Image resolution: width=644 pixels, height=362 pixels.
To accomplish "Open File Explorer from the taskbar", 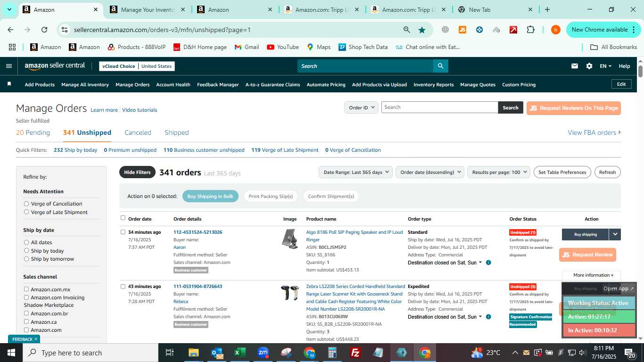I will point(193,353).
